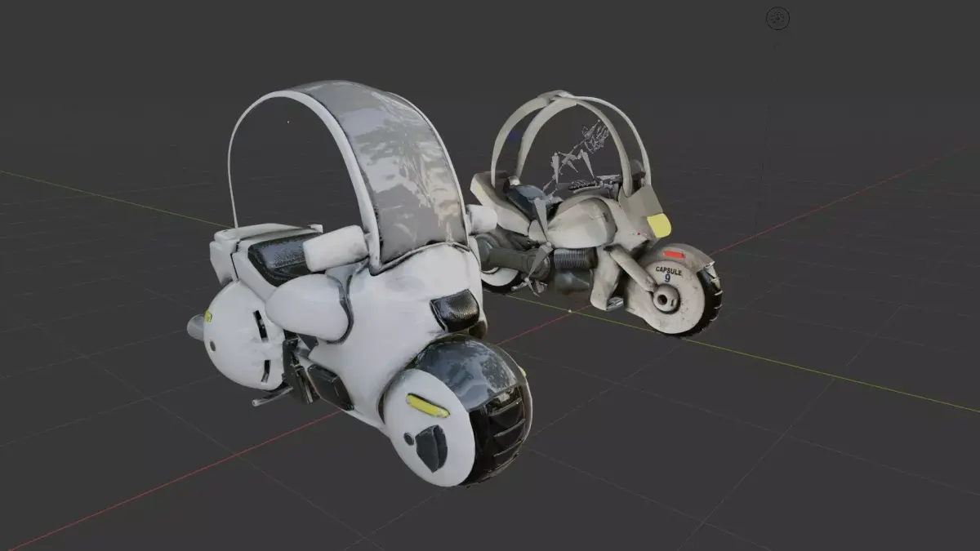Select the point light object gizmo
This screenshot has height=551, width=980.
778,18
